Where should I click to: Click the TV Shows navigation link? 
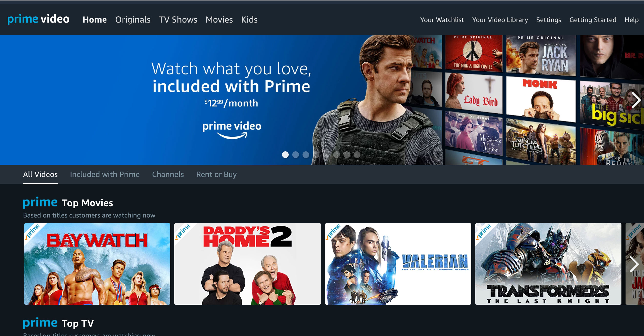pos(178,19)
